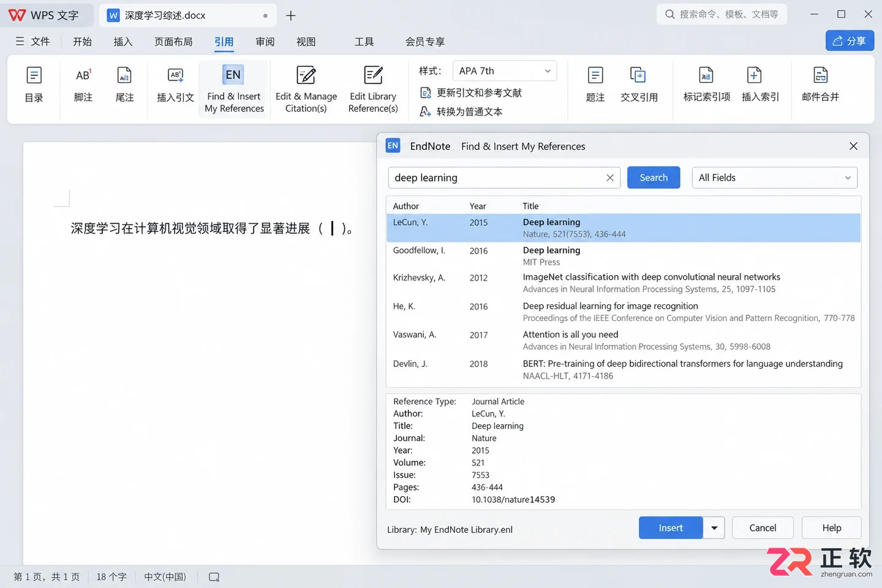
Task: Click 更新引文和参考文献 update citations
Action: [470, 92]
